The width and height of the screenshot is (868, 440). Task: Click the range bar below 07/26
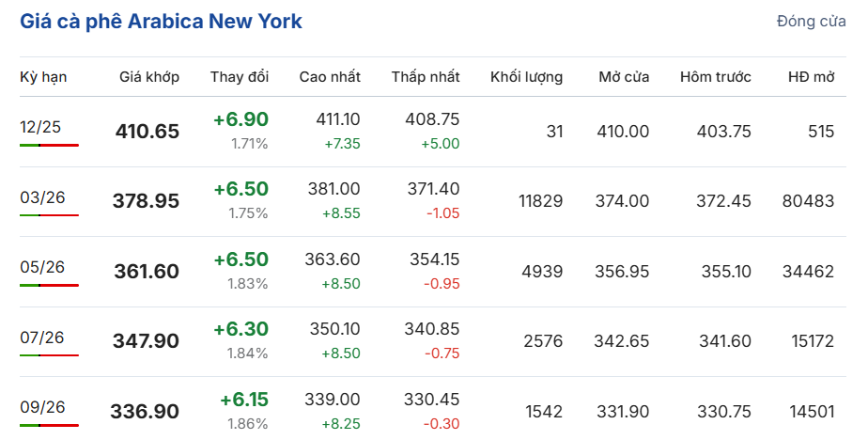pos(49,355)
